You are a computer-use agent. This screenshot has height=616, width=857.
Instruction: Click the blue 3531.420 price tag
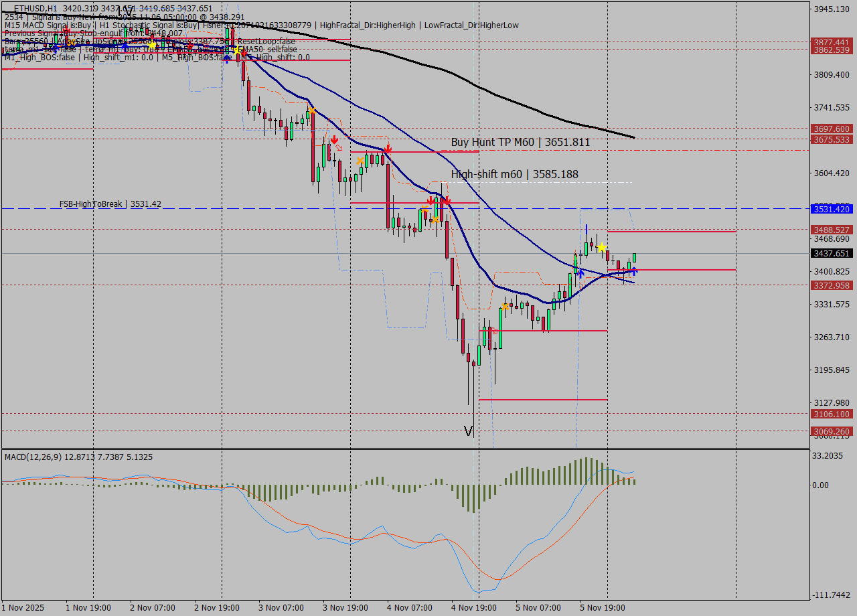pyautogui.click(x=831, y=210)
